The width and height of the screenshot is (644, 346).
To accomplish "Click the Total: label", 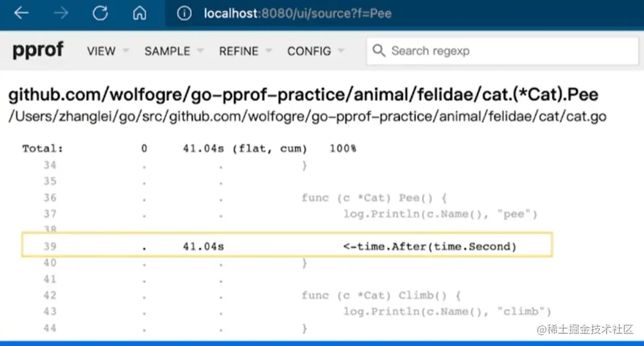I will 43,149.
